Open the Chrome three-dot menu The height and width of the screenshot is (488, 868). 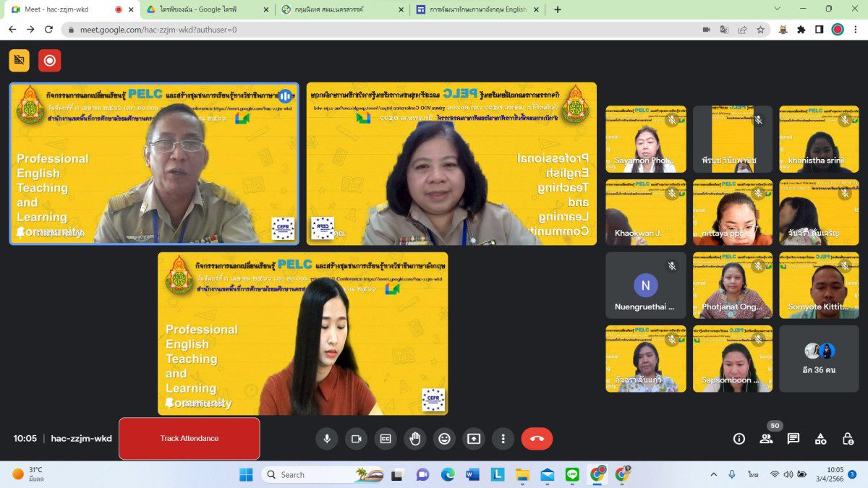[x=856, y=30]
